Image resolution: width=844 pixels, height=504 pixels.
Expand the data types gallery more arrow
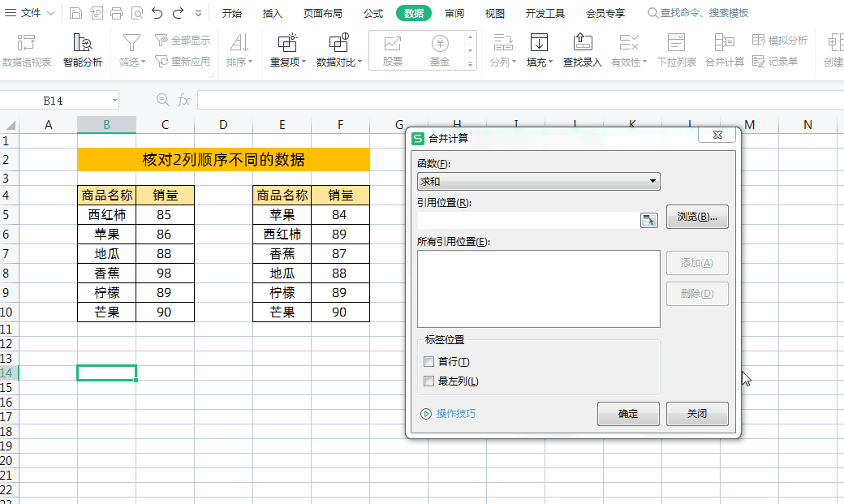click(x=470, y=63)
